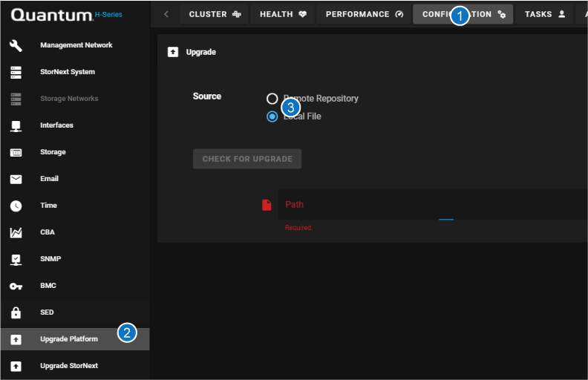The image size is (588, 380).
Task: Open the CBA chart icon
Action: click(16, 232)
